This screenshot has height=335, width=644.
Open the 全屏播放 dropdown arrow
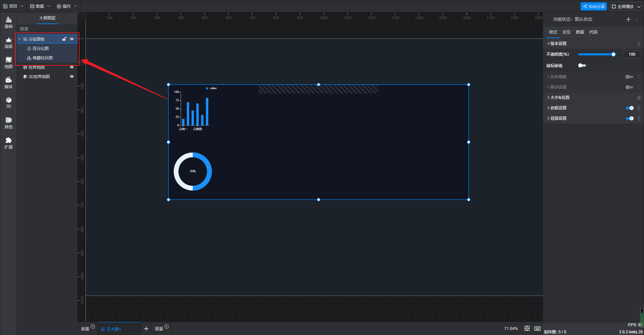tap(639, 6)
